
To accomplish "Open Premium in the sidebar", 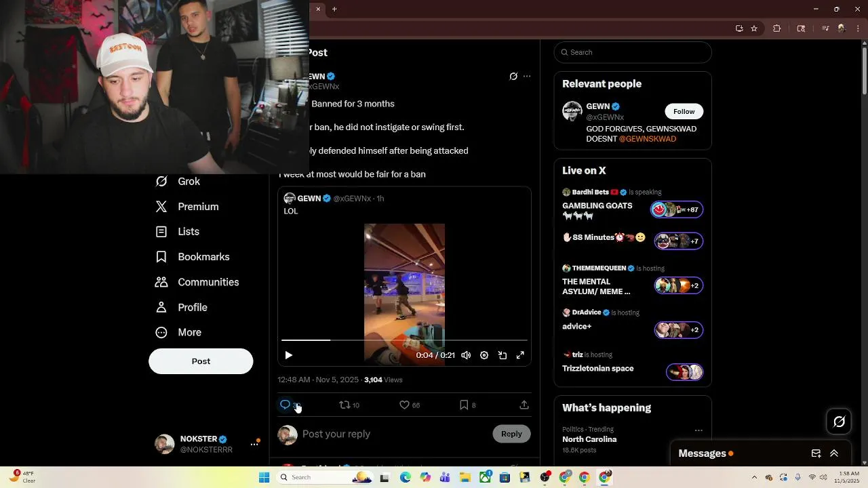I will [x=186, y=207].
